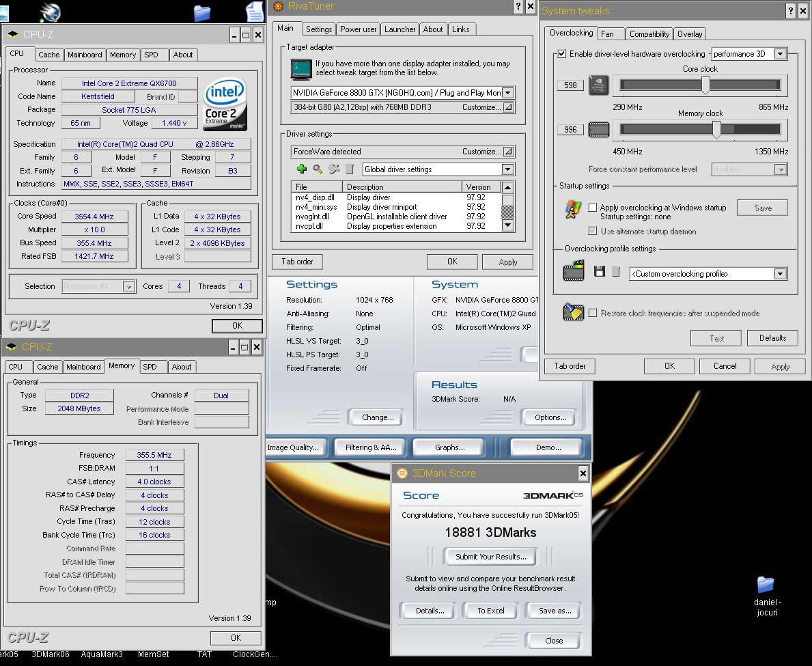The width and height of the screenshot is (812, 666).
Task: Click the wrench tools icon in RivaTuner driver settings
Action: coord(334,169)
